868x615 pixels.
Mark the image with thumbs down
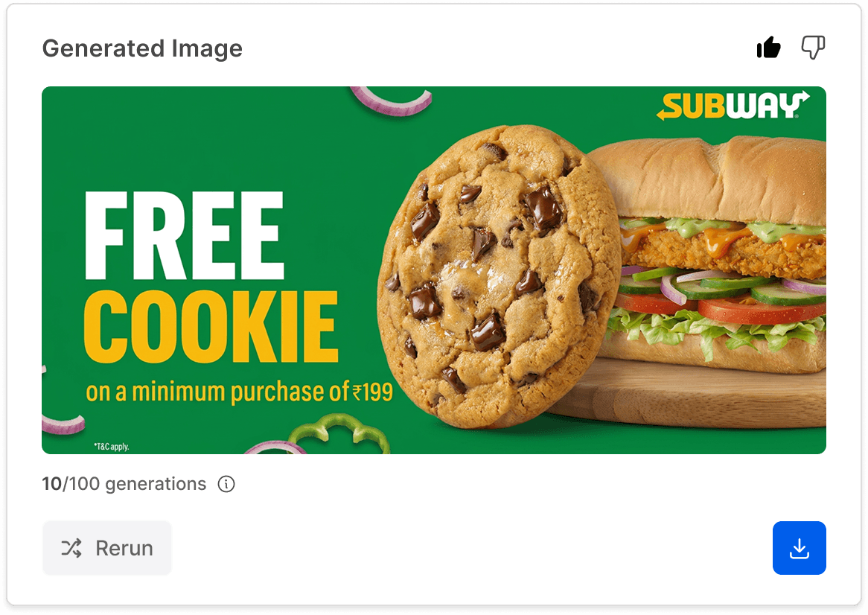813,48
